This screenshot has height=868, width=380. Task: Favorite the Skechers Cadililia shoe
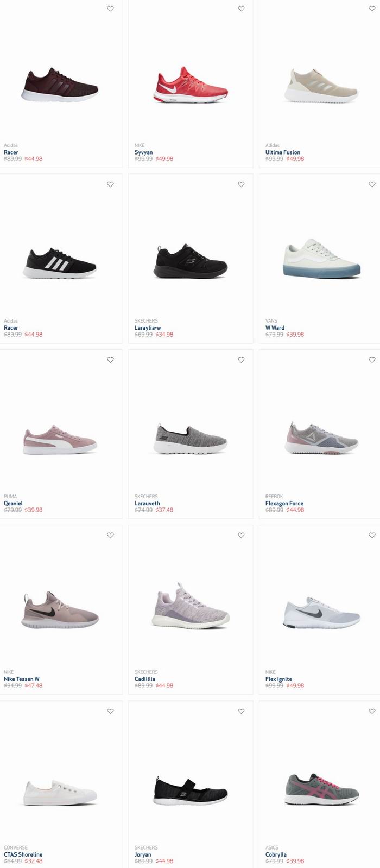click(242, 536)
